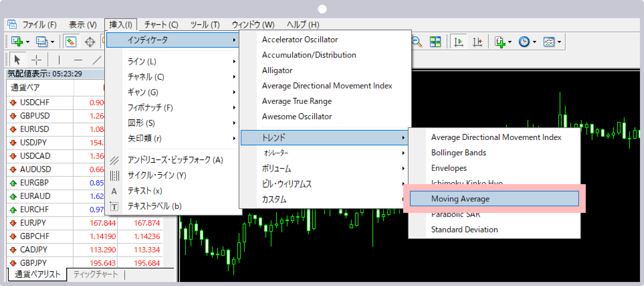
Task: Select the vertical line drawing tool
Action: tap(59, 60)
